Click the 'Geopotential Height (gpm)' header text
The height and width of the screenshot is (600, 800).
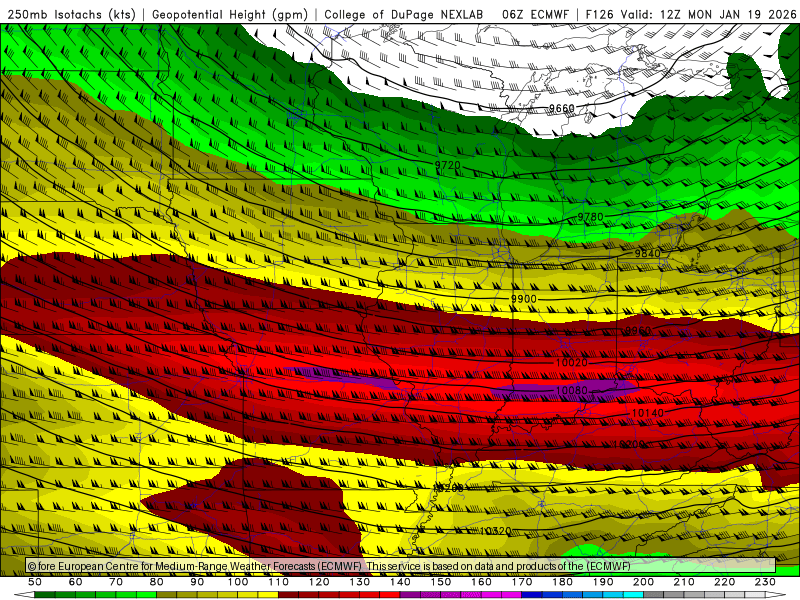[x=230, y=15]
